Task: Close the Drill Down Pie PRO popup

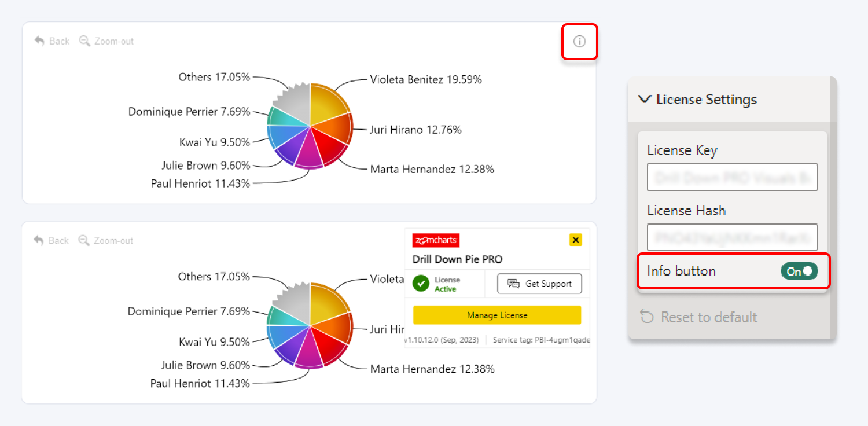Action: tap(575, 239)
